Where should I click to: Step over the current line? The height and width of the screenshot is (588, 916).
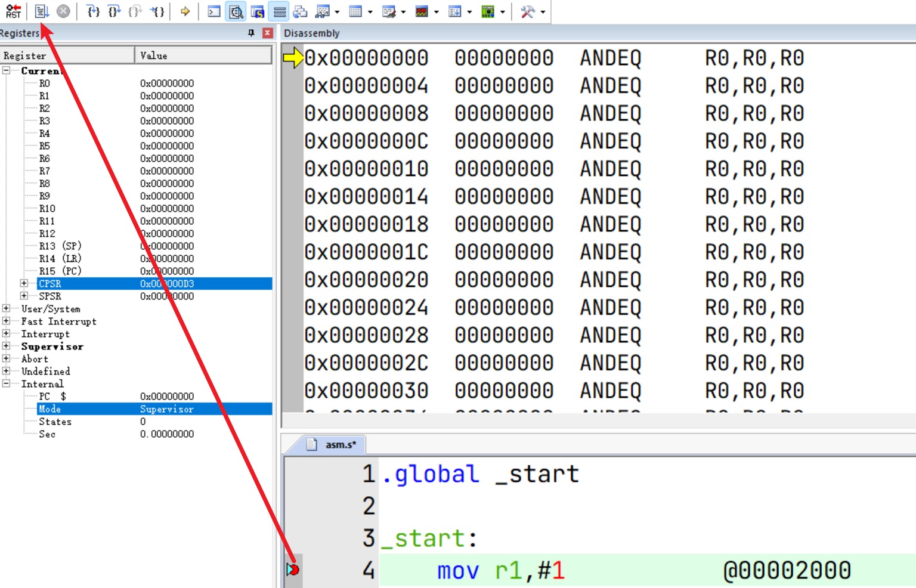(x=114, y=11)
